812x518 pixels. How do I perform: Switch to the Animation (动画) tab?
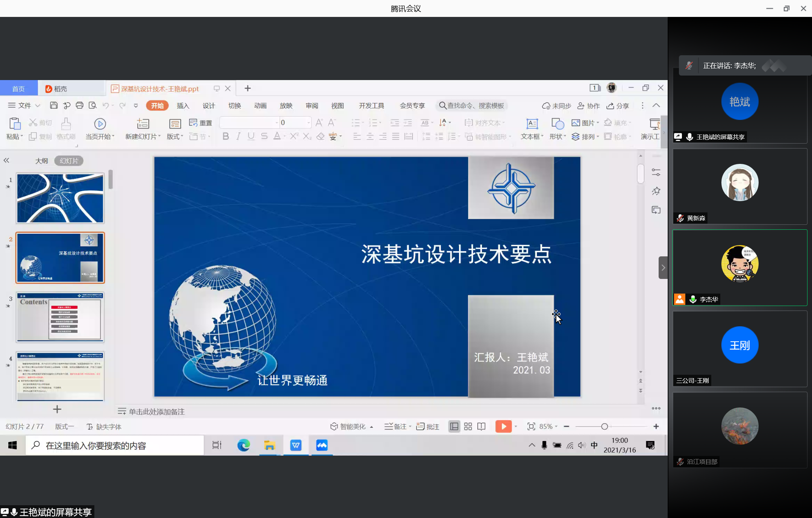(x=260, y=106)
